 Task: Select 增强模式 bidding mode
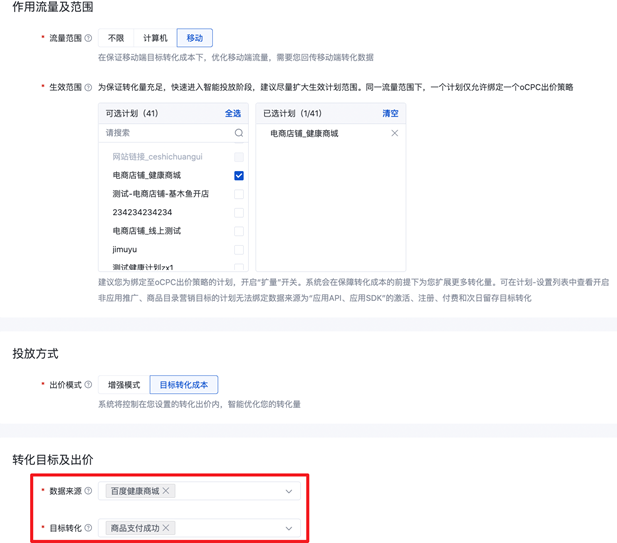pos(124,384)
